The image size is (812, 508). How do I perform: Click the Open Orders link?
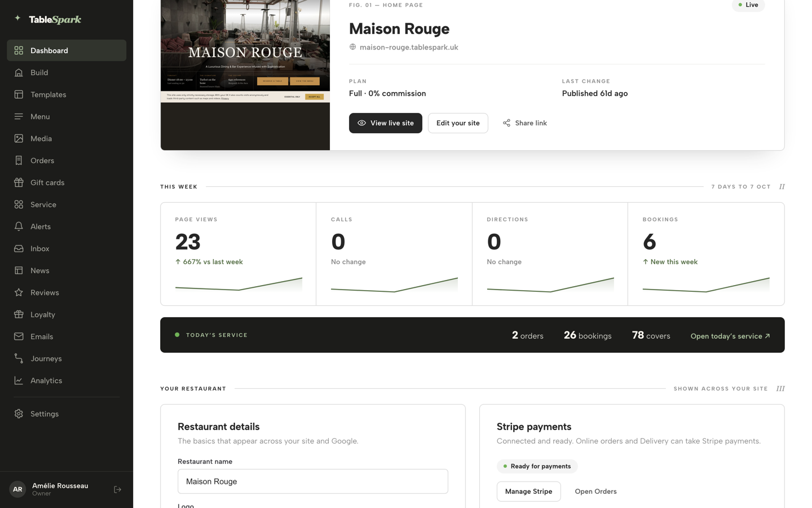(595, 492)
